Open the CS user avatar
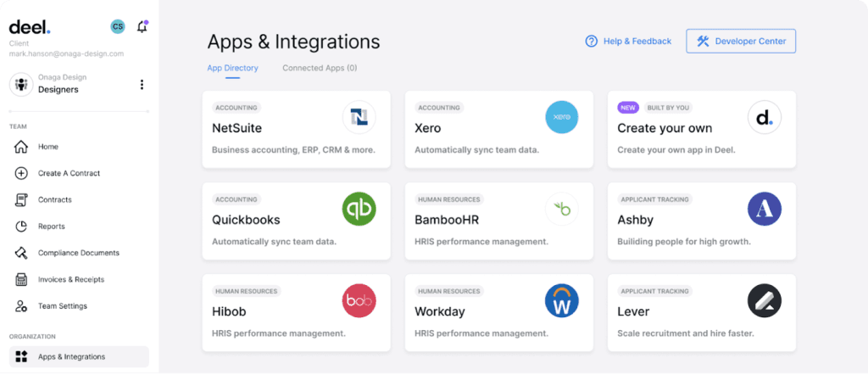The image size is (868, 375). pyautogui.click(x=118, y=26)
